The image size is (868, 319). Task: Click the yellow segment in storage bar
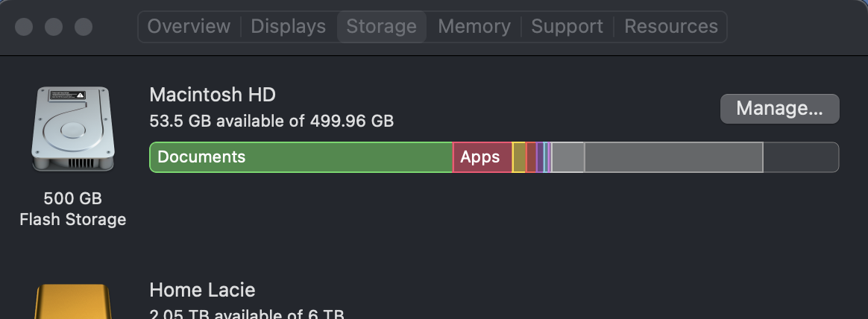pyautogui.click(x=519, y=157)
